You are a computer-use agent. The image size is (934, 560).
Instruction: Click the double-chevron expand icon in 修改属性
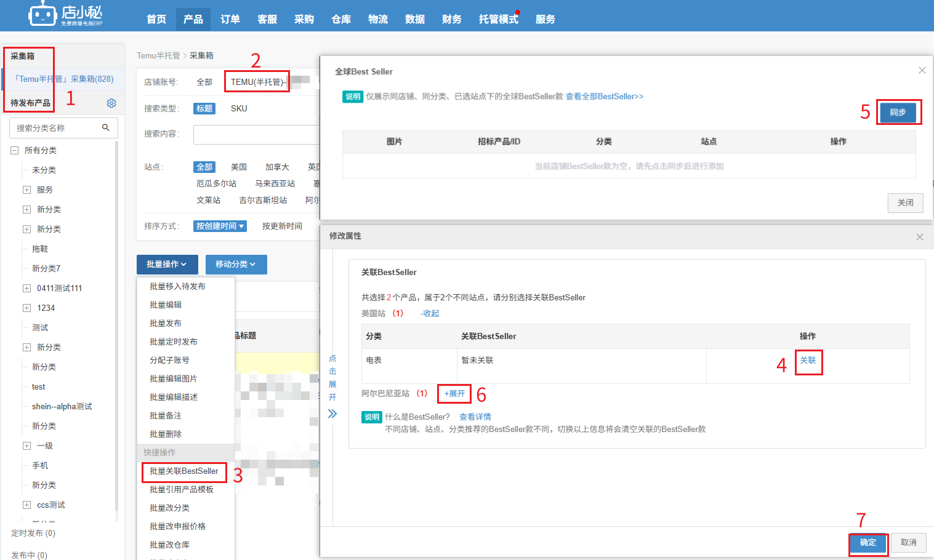pos(332,414)
